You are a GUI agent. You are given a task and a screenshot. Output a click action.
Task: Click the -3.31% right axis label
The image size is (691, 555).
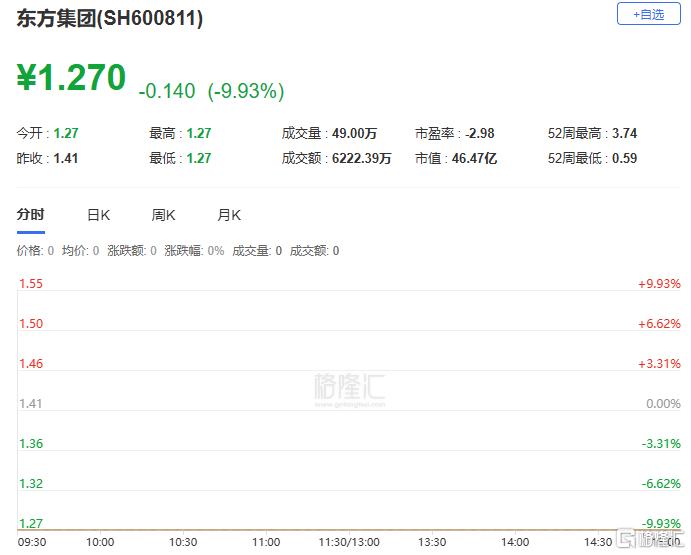click(x=661, y=443)
